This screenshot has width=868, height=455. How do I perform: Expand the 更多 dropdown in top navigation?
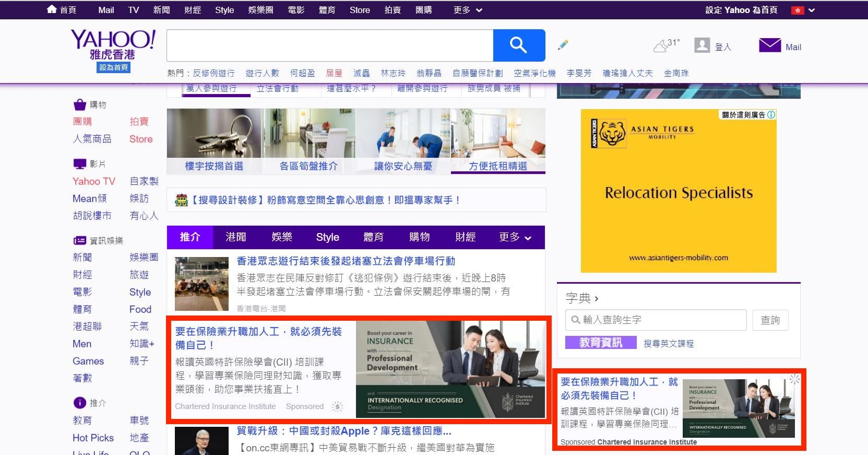pos(468,10)
